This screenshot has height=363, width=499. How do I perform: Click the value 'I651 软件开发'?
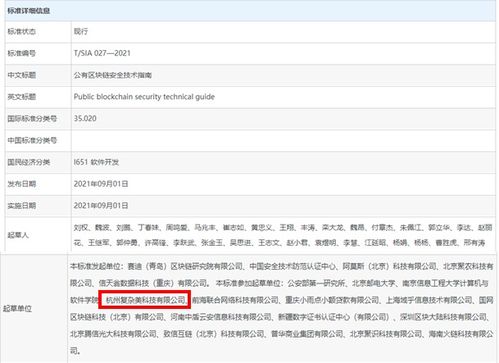tap(96, 162)
